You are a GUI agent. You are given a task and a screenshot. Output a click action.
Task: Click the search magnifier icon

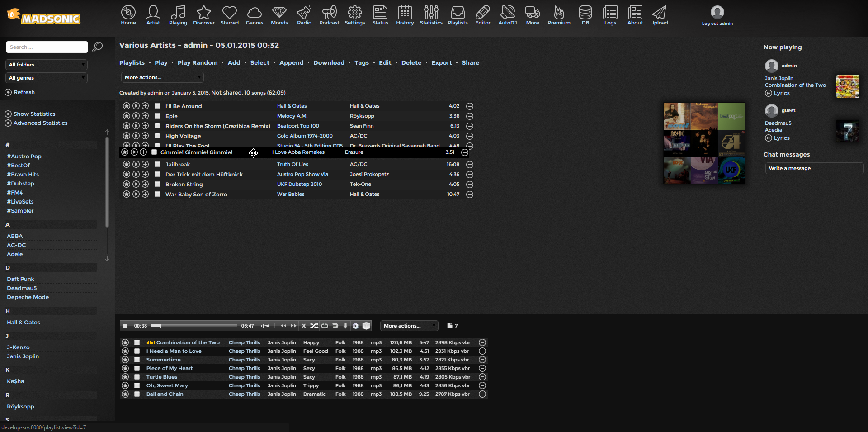97,47
